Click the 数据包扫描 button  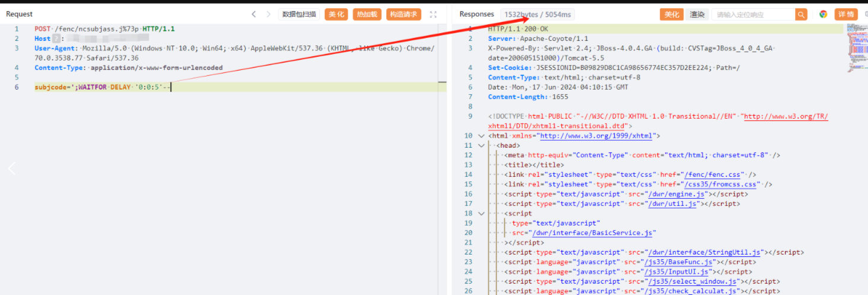click(299, 14)
